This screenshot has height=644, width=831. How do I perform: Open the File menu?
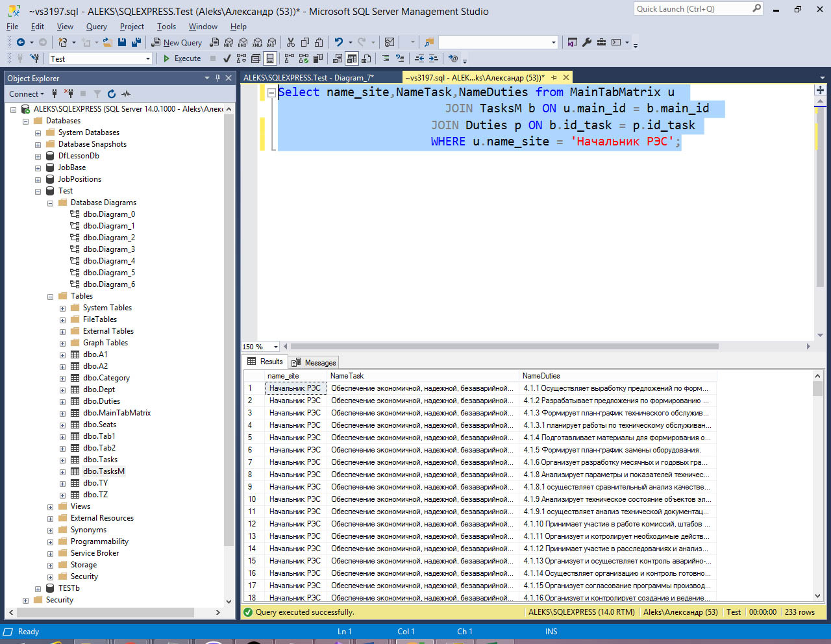coord(12,27)
